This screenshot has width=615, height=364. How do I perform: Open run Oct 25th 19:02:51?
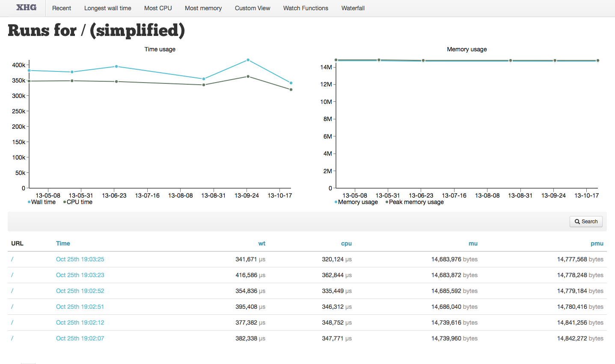80,307
